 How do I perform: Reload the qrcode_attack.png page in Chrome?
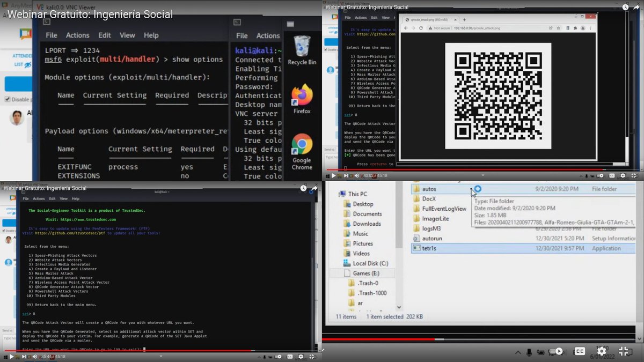tap(421, 28)
